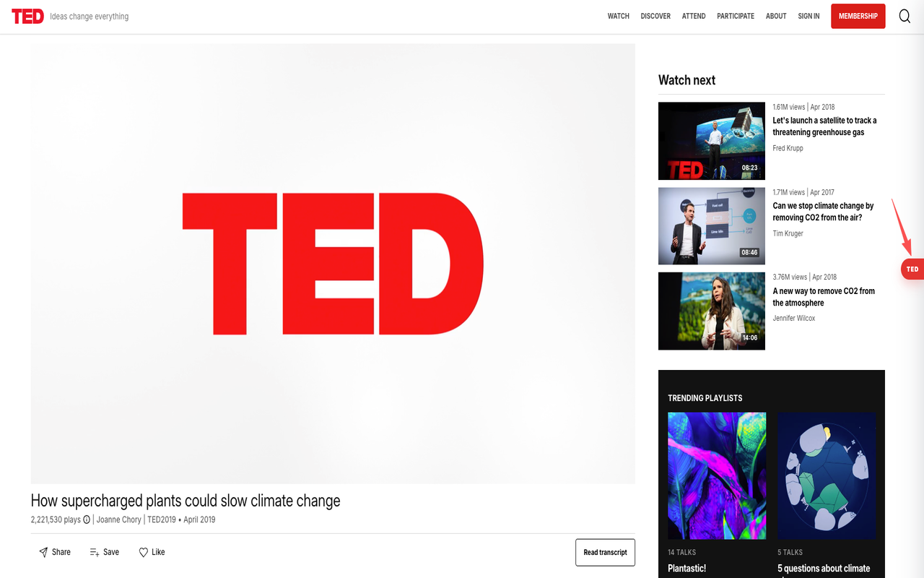
Task: Open the Plantastic! playlist thumbnail
Action: [717, 475]
